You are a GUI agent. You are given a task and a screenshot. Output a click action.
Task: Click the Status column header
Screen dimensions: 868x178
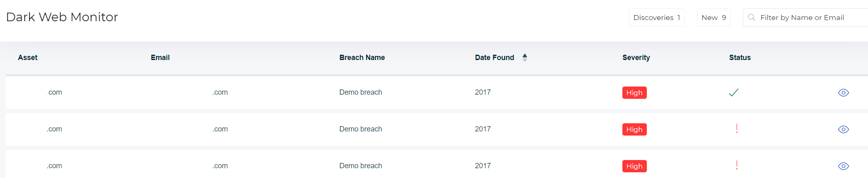(740, 58)
